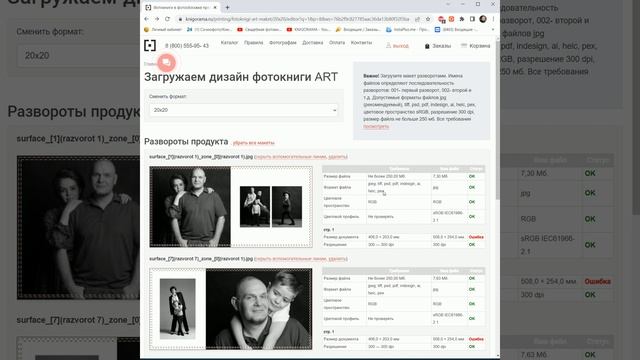Viewport: 640px width, 360px height.
Task: Click the red 'Ошибка' status in first table
Action: click(476, 237)
